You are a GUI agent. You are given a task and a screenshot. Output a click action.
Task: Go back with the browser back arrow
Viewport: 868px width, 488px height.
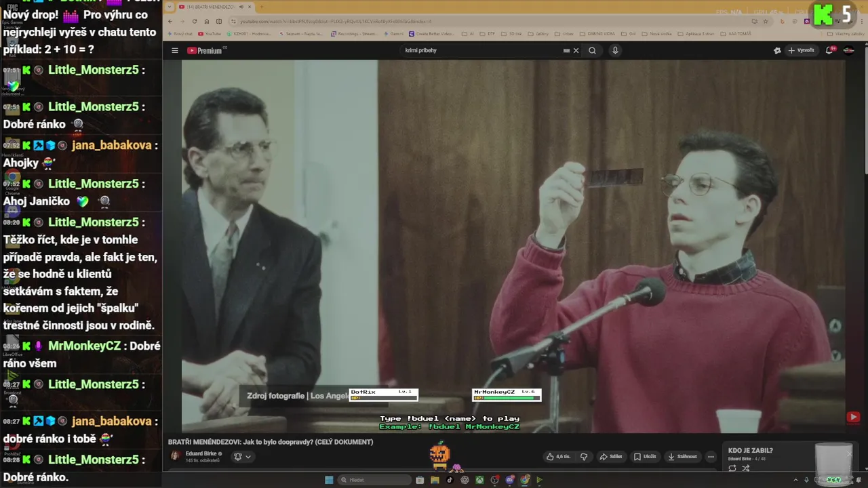tap(170, 21)
